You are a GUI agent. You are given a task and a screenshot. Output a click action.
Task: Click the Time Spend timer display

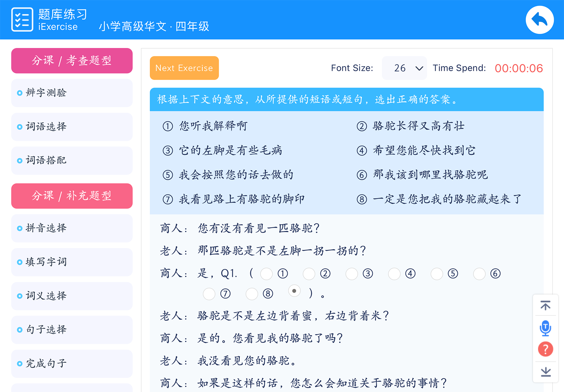tap(519, 68)
